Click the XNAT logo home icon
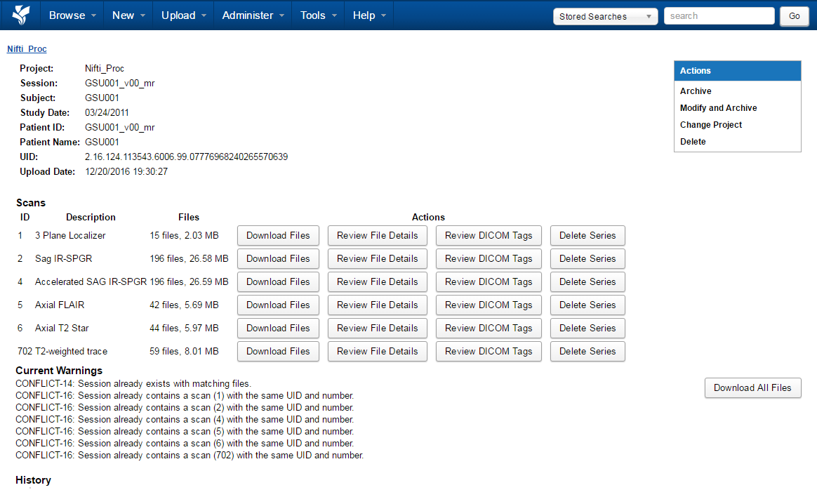The image size is (817, 504). pos(21,15)
